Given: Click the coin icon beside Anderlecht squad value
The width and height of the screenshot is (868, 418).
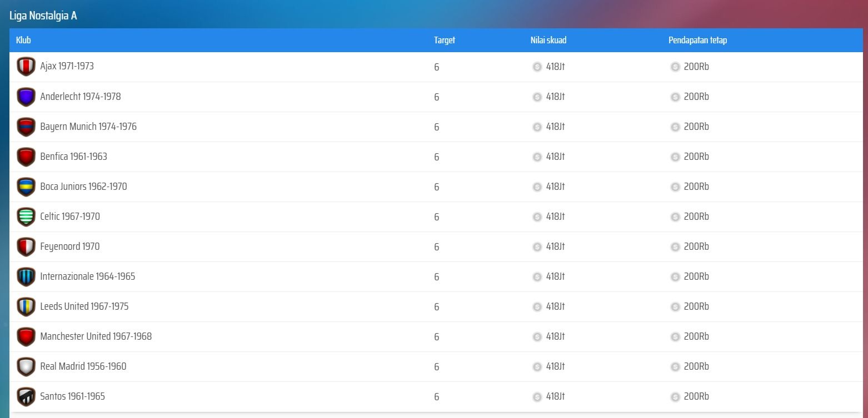Looking at the screenshot, I should [x=537, y=97].
